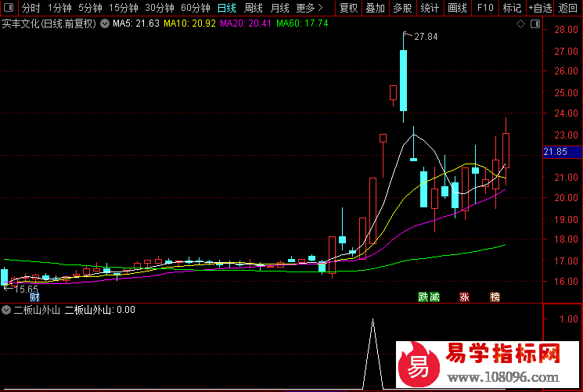Click the 24.00 price axis label
583x392 pixels.
tap(566, 113)
